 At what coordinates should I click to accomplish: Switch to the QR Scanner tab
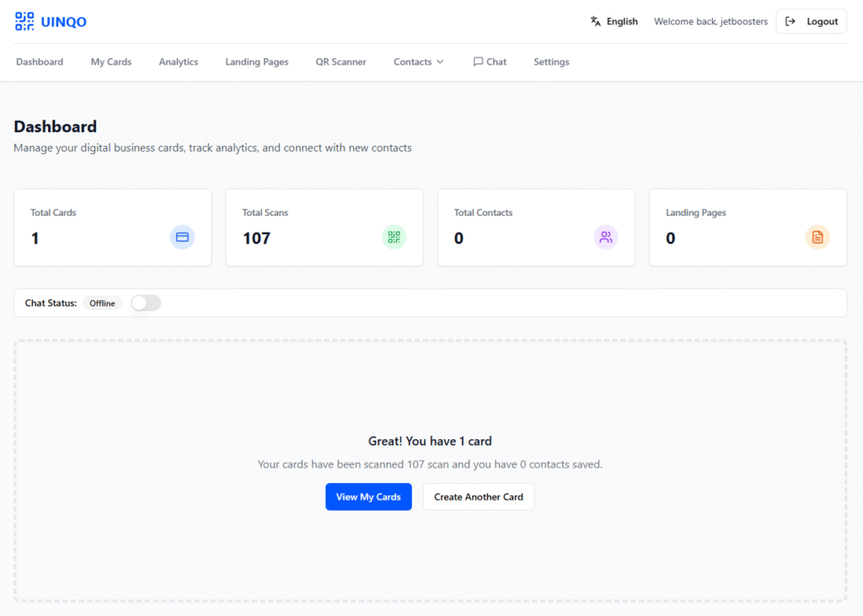pos(340,62)
